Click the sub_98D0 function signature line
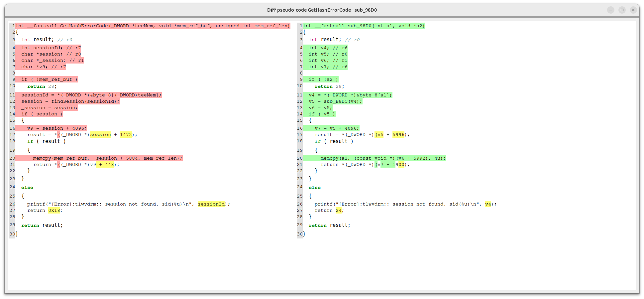This screenshot has width=644, height=299. [364, 26]
